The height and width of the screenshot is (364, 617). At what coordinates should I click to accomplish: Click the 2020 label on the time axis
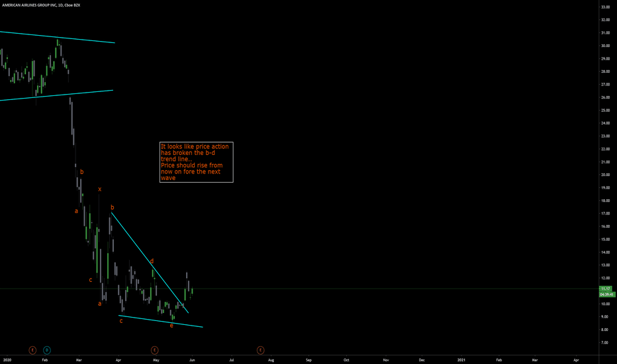point(7,360)
